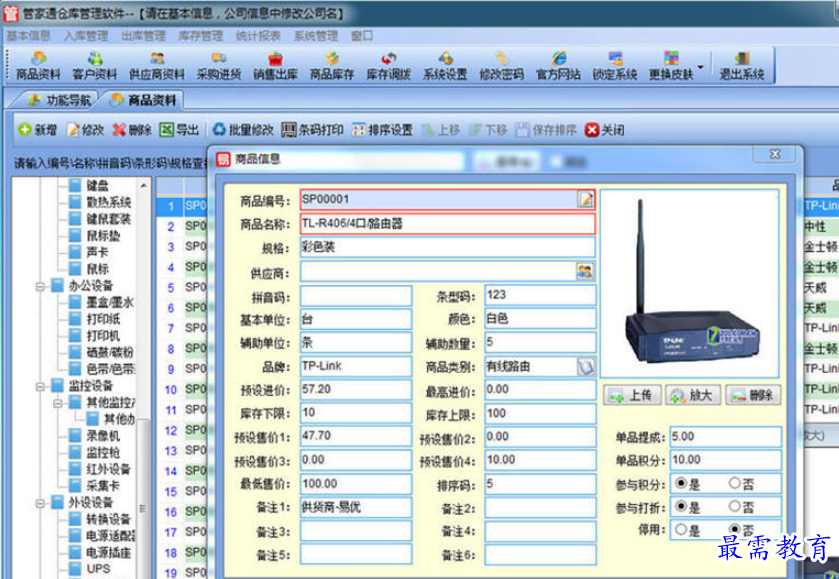This screenshot has height=579, width=839.
Task: Click 单品提成 input field
Action: 726,437
